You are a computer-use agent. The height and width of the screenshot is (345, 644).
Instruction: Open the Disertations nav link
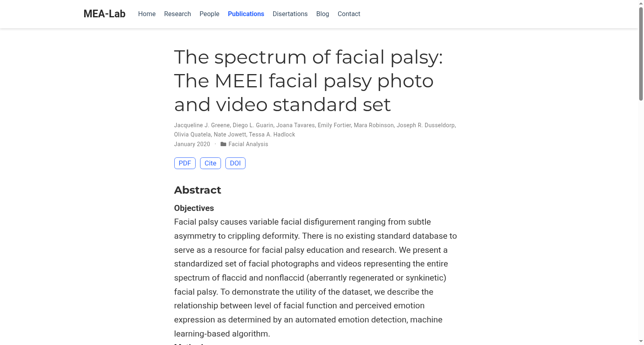pyautogui.click(x=290, y=14)
